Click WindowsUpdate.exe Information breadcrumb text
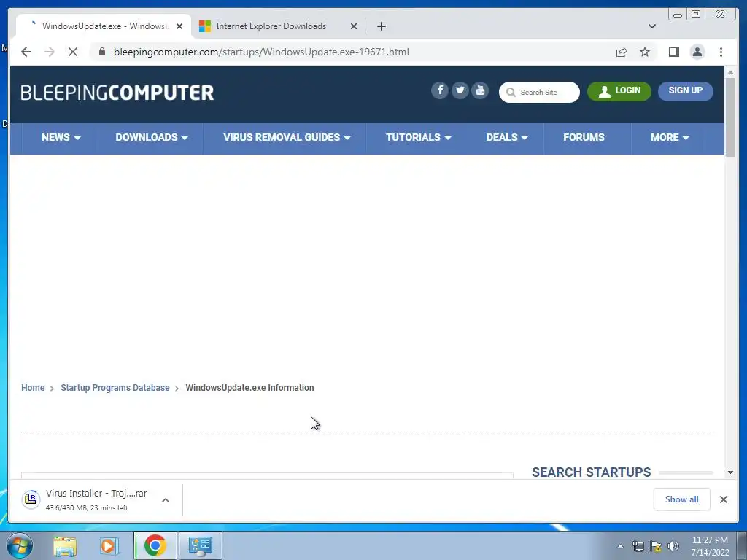 click(x=249, y=388)
